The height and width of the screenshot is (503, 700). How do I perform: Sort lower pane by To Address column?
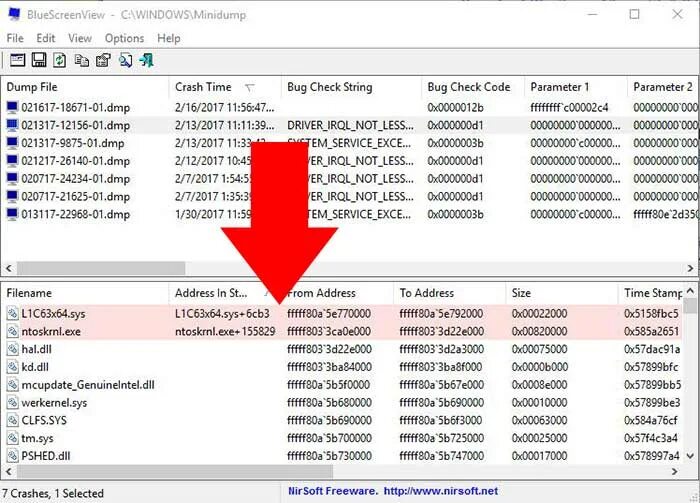[x=449, y=293]
